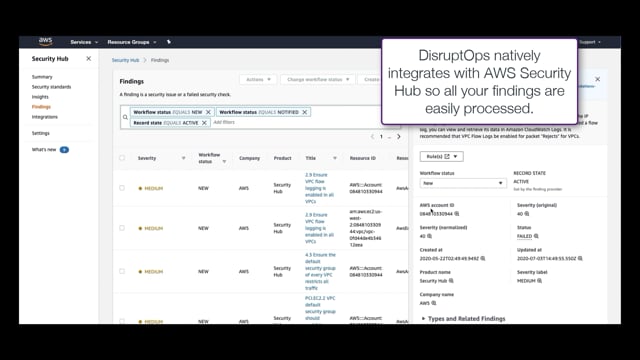Image resolution: width=640 pixels, height=360 pixels.
Task: Open 4.3 Ensure default security group link
Action: click(320, 271)
